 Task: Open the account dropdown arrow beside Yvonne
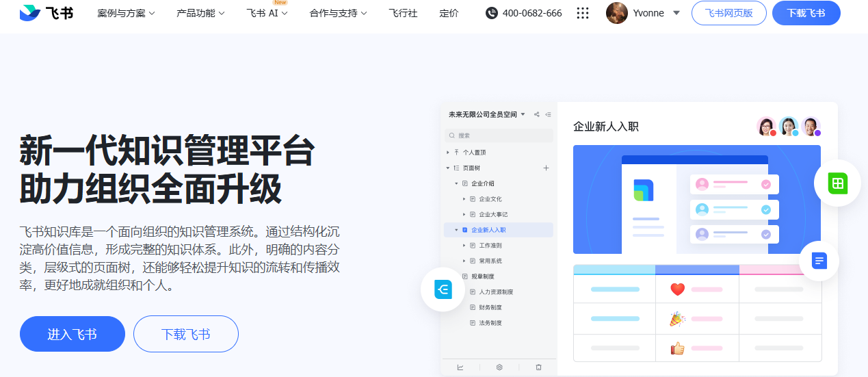click(676, 13)
